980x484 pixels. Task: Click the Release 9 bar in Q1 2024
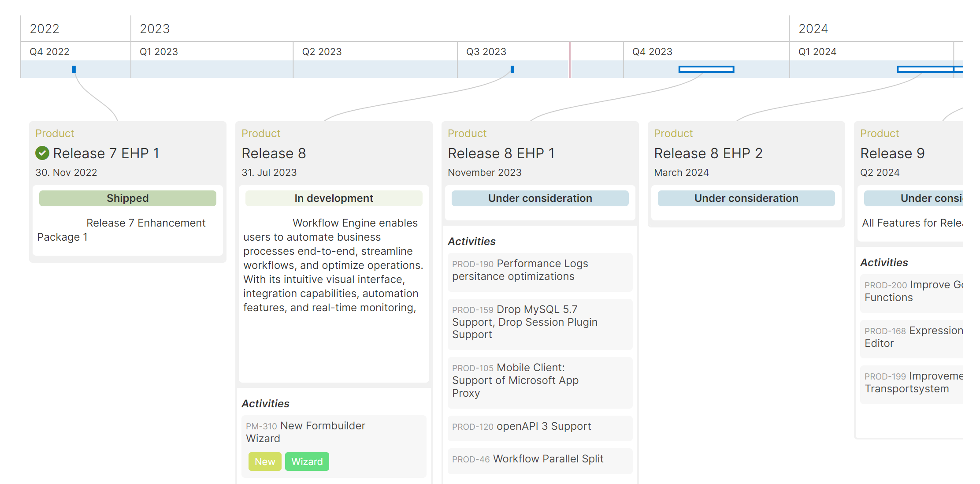point(924,70)
